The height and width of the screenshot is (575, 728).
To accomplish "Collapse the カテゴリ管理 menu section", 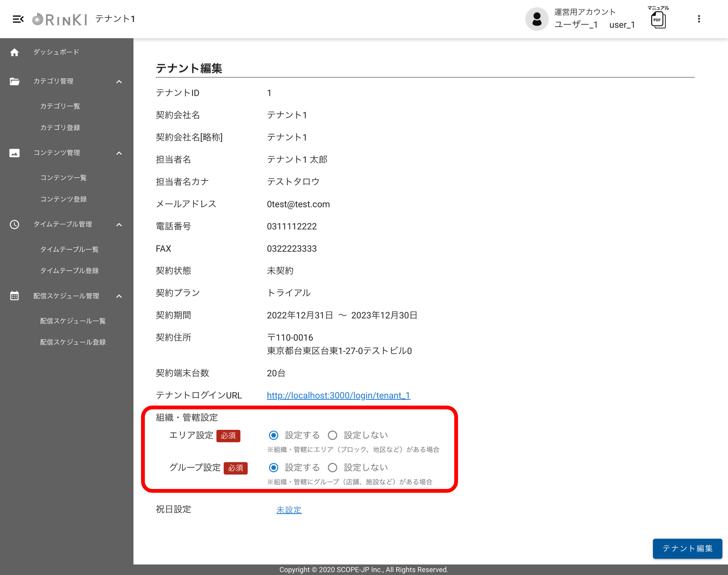I will click(119, 81).
